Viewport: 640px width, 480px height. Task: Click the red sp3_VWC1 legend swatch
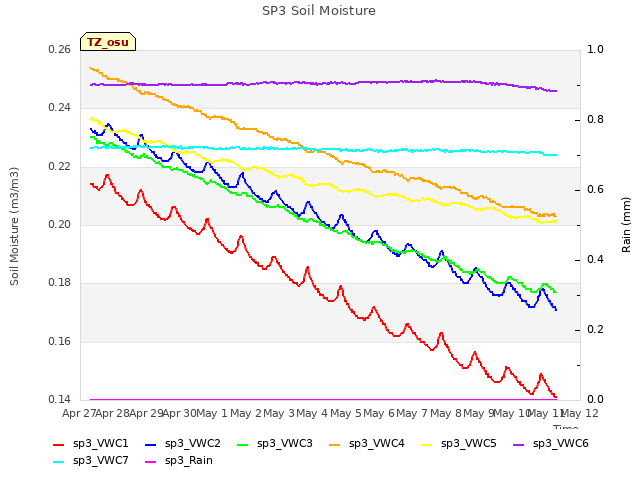tap(58, 444)
